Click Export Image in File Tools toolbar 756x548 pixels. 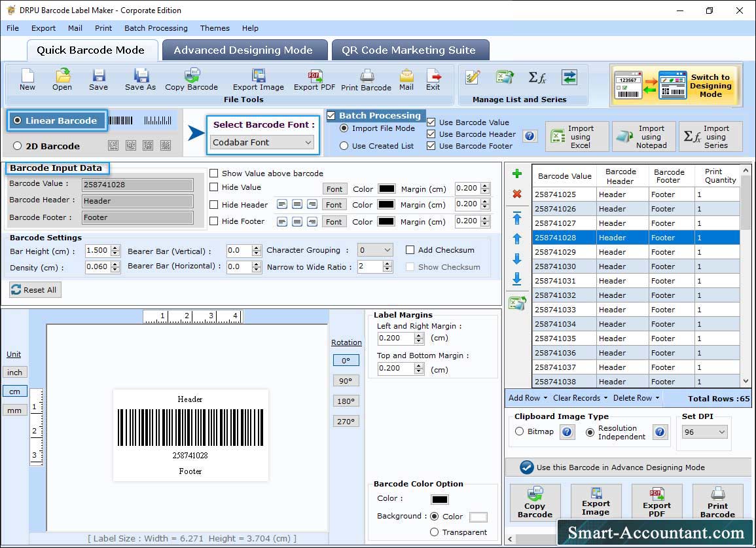point(259,80)
